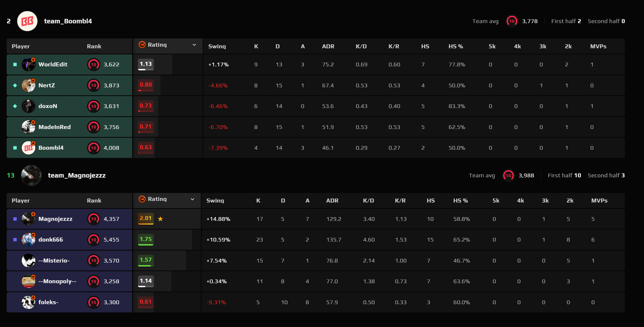Click the team_Boombl4 BB logo avatar
The width and height of the screenshot is (644, 327).
pos(27,21)
